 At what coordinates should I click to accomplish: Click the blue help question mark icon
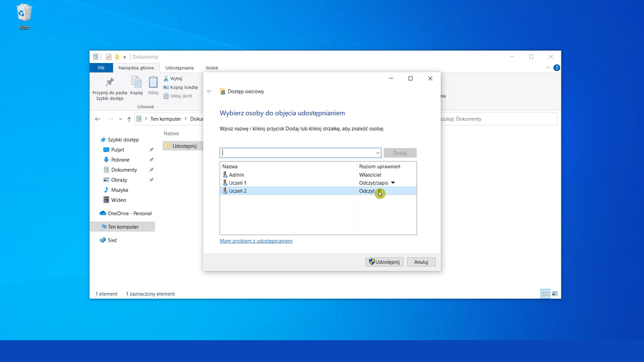point(556,68)
